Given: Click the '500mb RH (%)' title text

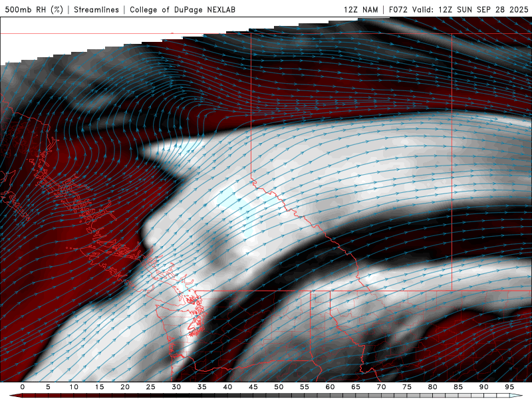Looking at the screenshot, I should (34, 9).
